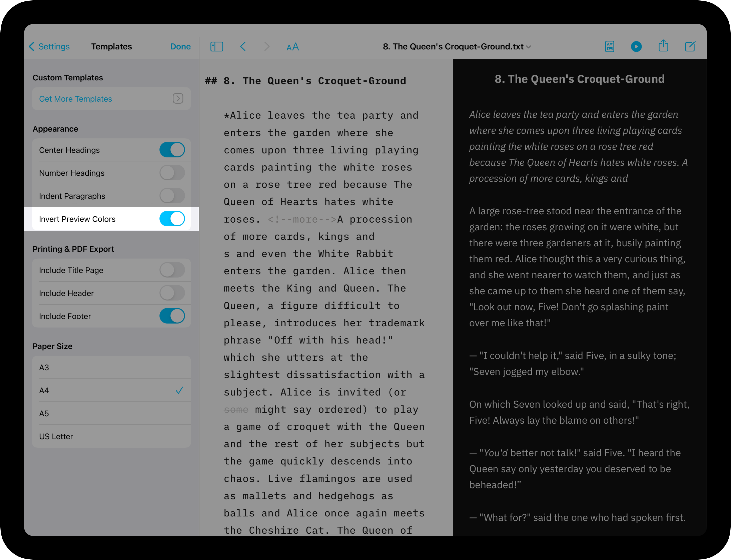Turn off Invert Preview Colors switch
Image resolution: width=731 pixels, height=560 pixels.
[x=172, y=219]
